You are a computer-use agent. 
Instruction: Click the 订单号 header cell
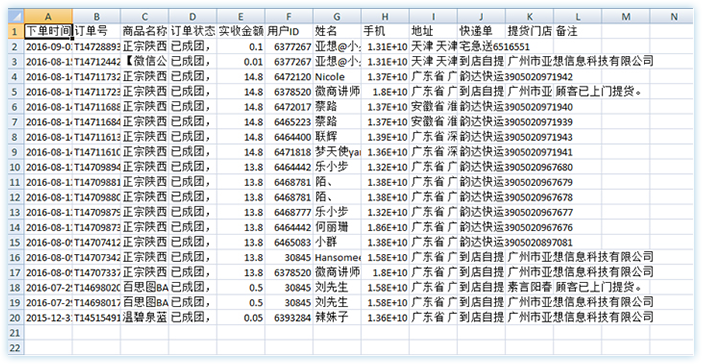click(x=96, y=31)
